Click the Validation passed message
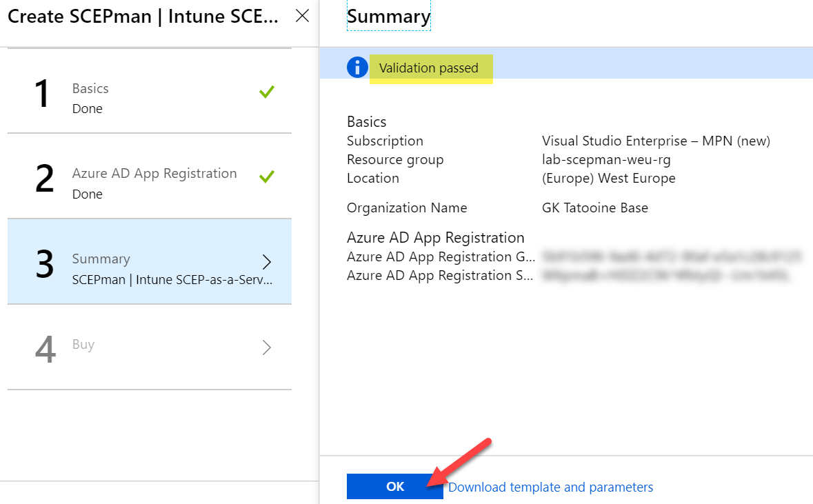 (x=429, y=68)
